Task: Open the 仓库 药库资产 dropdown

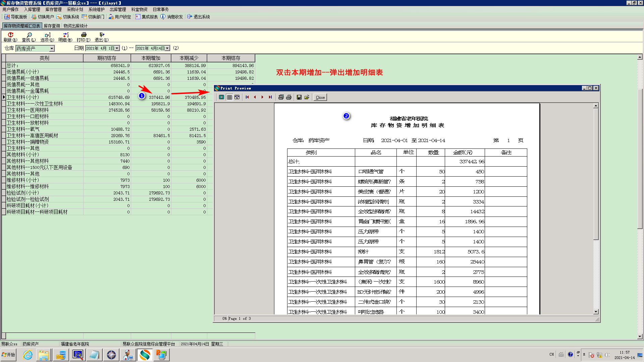Action: point(52,49)
